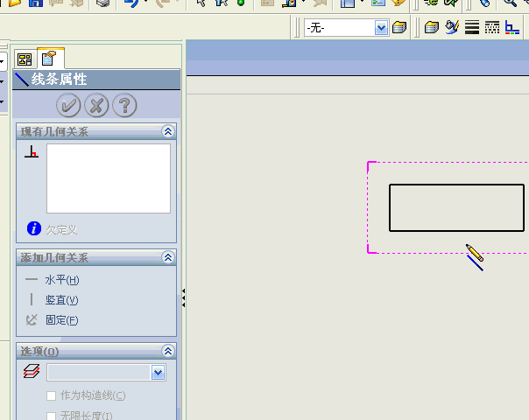The height and width of the screenshot is (420, 529).
Task: Switch to the FeatureManager design tree tab
Action: coord(25,59)
